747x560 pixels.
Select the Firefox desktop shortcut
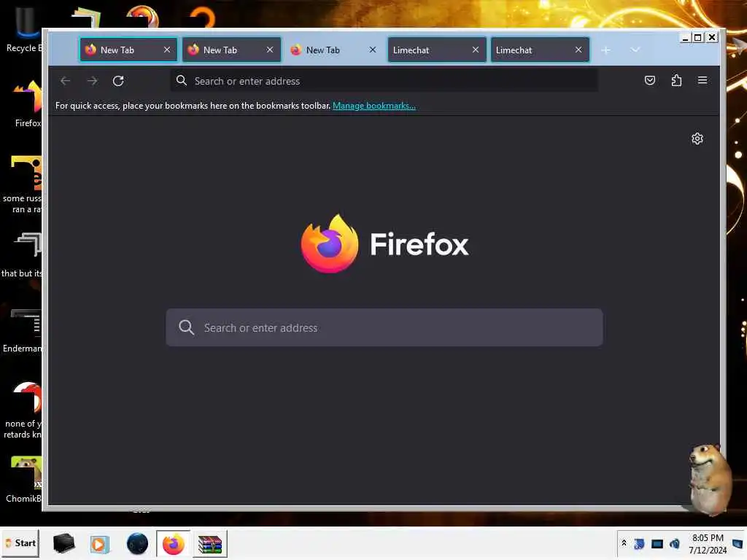(28, 104)
